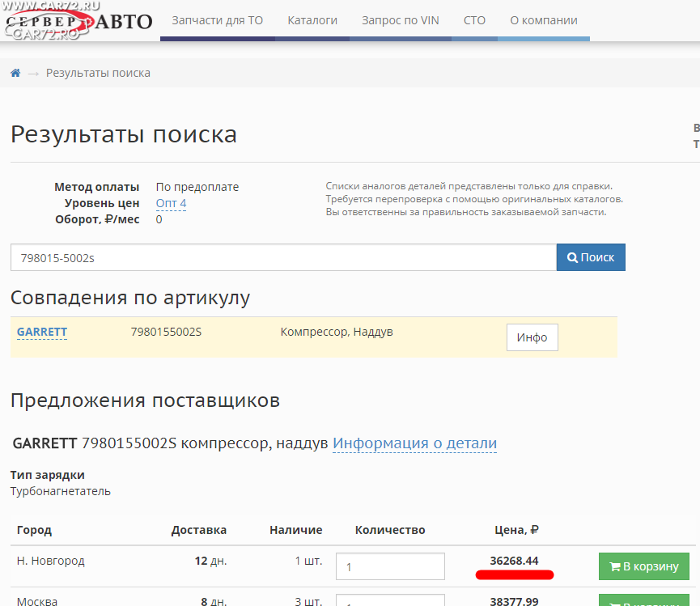Click Компрессор, Наддув description text
Screen dimensions: 700x606
tap(337, 332)
